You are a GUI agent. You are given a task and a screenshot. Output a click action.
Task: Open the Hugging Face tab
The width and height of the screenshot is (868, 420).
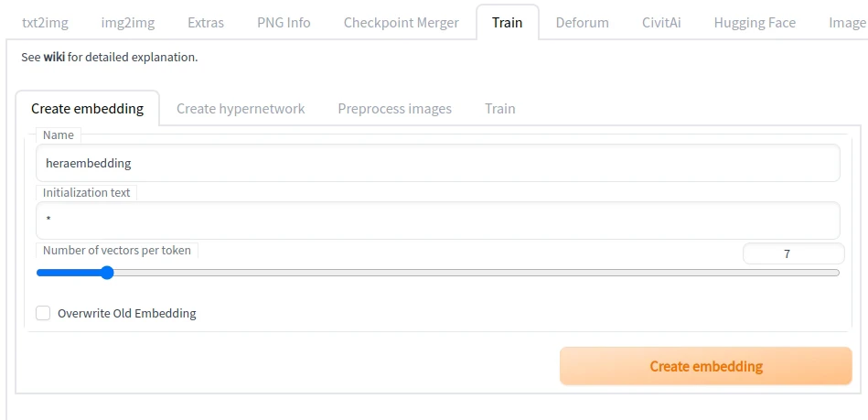pyautogui.click(x=755, y=22)
